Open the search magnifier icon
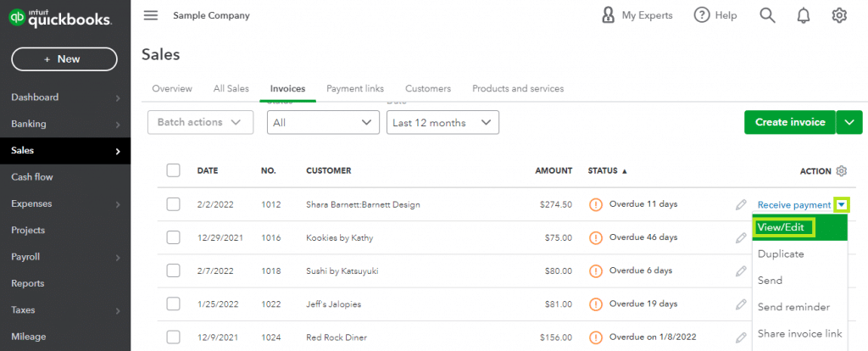 (766, 15)
